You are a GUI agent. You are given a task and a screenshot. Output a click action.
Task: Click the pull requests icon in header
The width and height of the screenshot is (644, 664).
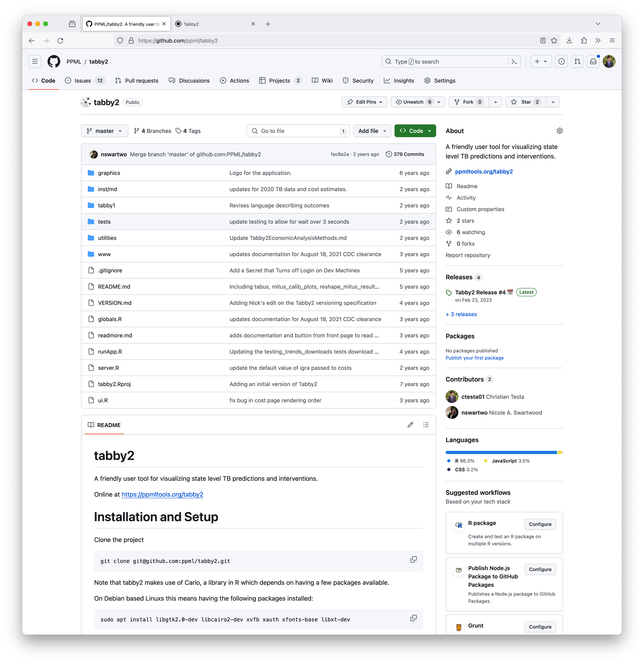pyautogui.click(x=577, y=61)
